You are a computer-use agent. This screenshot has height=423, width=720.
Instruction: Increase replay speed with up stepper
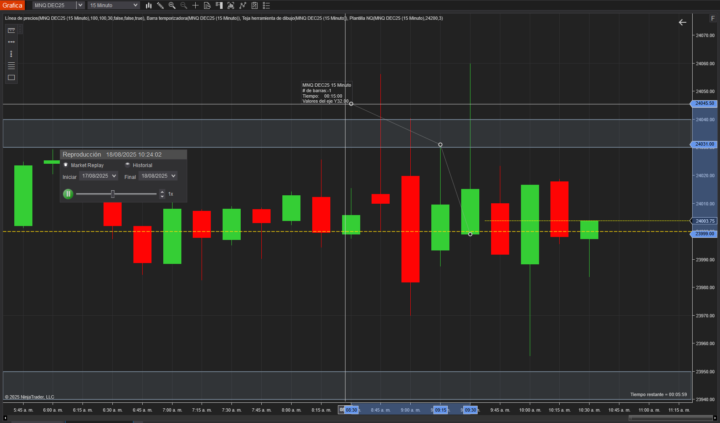[x=162, y=192]
